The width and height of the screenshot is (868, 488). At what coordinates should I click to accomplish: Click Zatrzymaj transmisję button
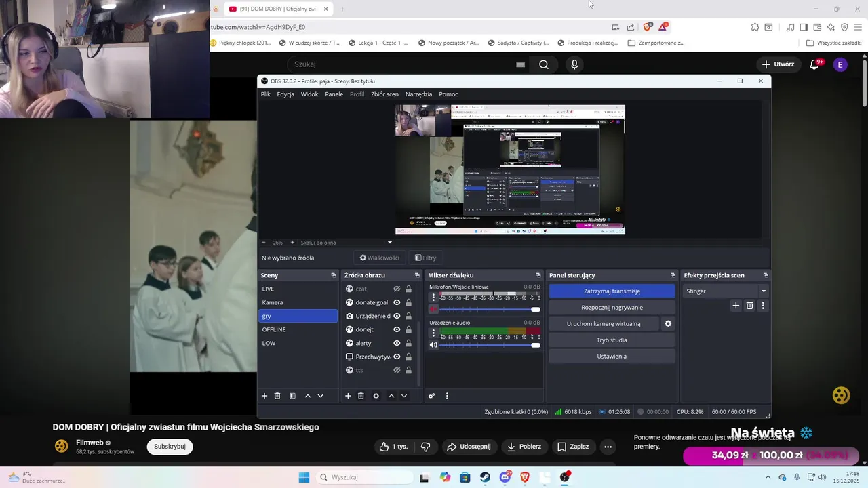pos(612,291)
